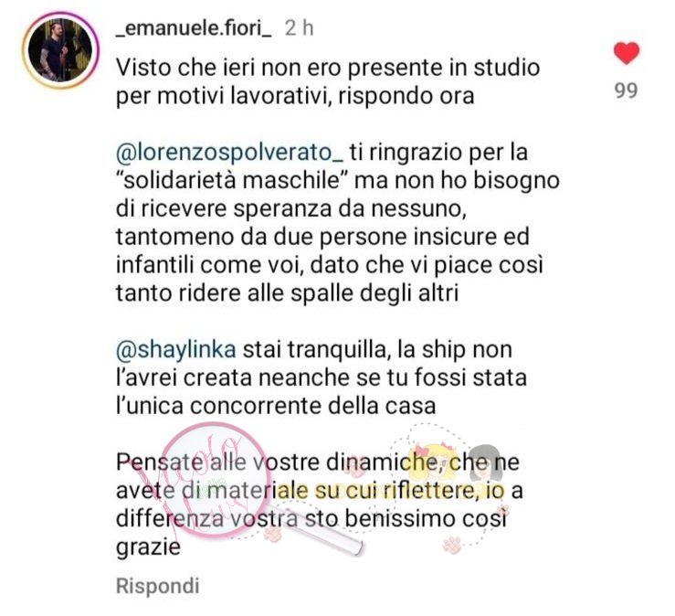This screenshot has width=675, height=616.
Task: Tap Rispondi to reply
Action: coord(157,586)
